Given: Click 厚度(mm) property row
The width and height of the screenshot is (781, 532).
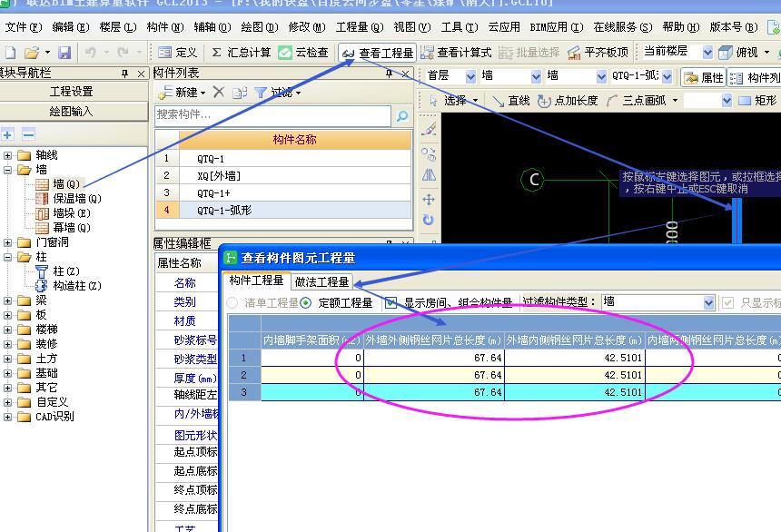Looking at the screenshot, I should (187, 378).
